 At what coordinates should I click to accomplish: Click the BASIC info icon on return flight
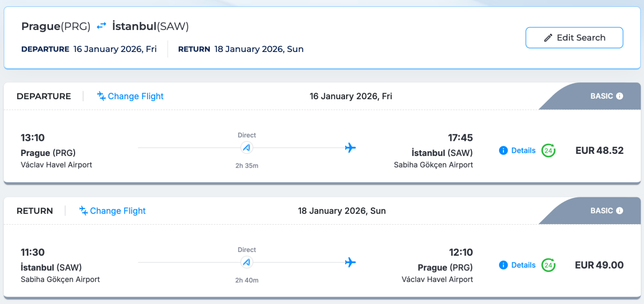[619, 211]
